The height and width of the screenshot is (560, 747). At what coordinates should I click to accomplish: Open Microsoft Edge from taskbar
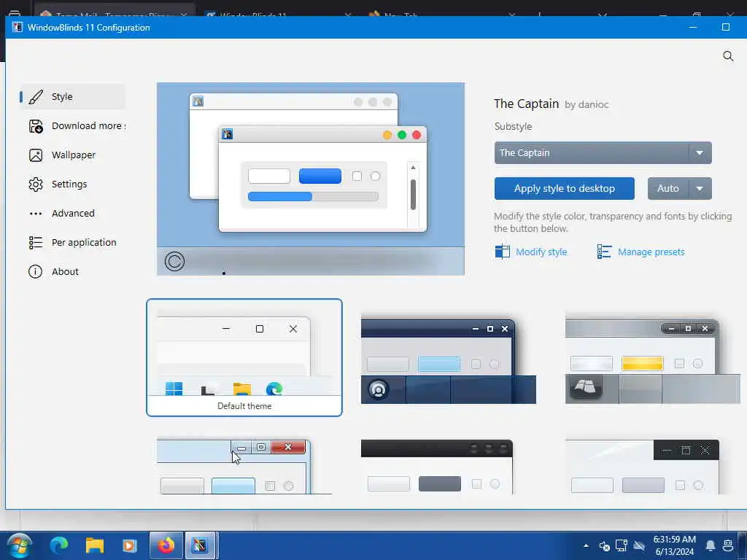(x=59, y=545)
